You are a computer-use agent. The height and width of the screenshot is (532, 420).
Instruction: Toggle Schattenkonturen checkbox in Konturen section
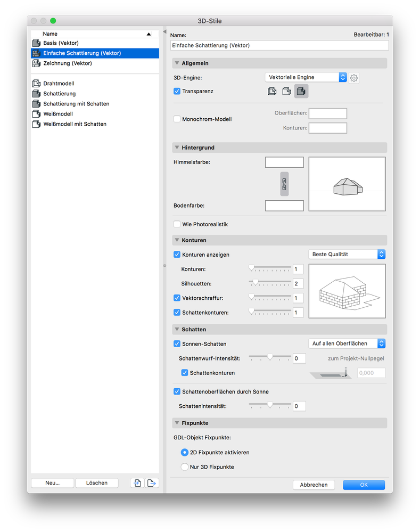(177, 313)
